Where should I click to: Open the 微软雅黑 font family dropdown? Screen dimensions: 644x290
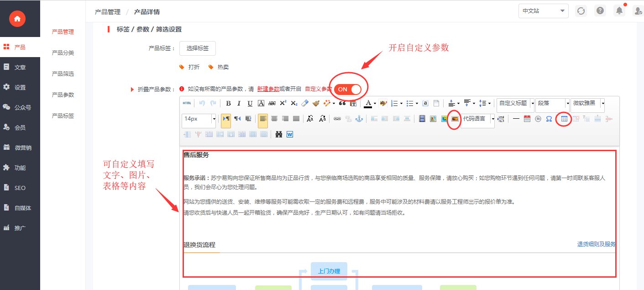602,104
